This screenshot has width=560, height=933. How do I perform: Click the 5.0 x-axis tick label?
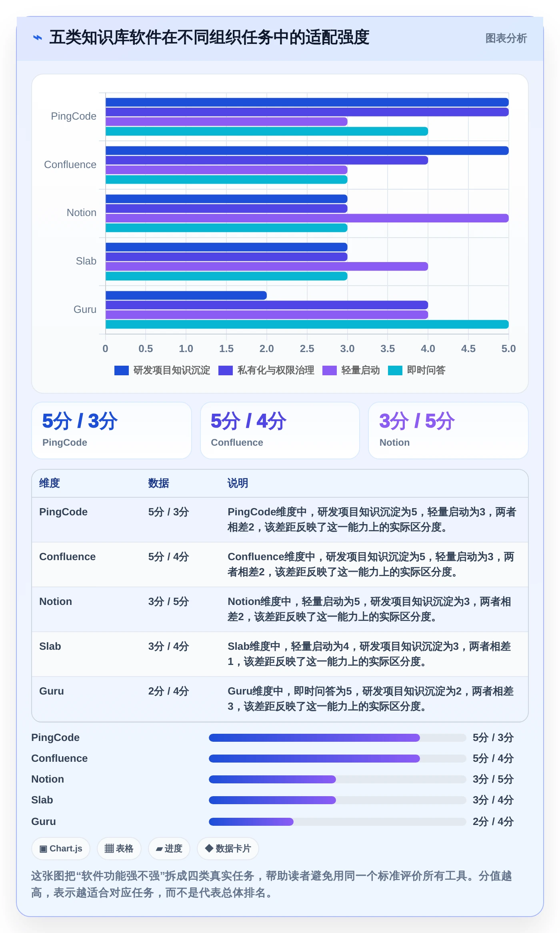pos(508,349)
